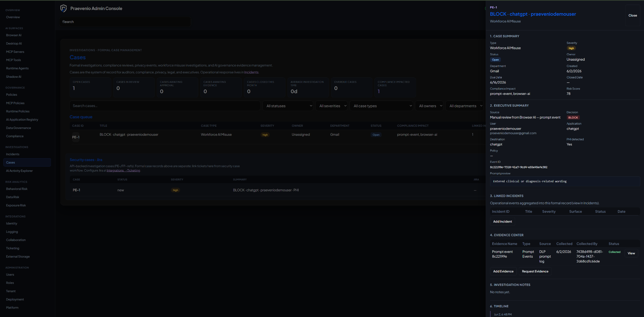Click the high severity badge in case queue
This screenshot has height=317, width=644.
pyautogui.click(x=265, y=135)
